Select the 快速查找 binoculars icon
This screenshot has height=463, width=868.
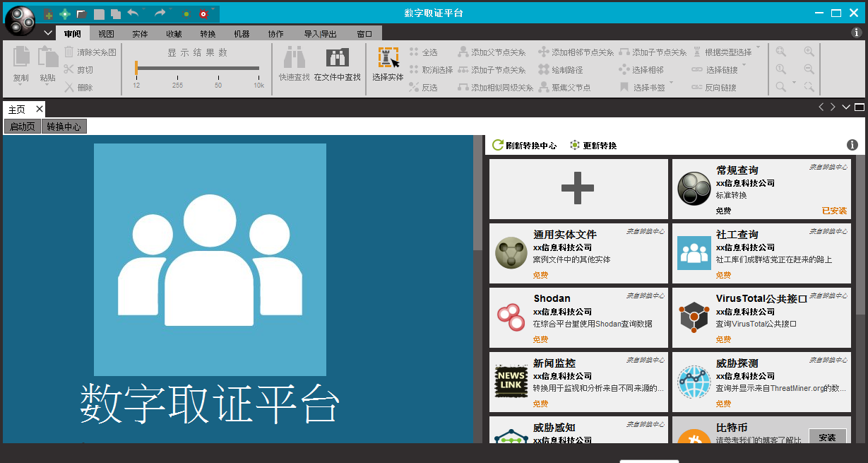coord(294,58)
